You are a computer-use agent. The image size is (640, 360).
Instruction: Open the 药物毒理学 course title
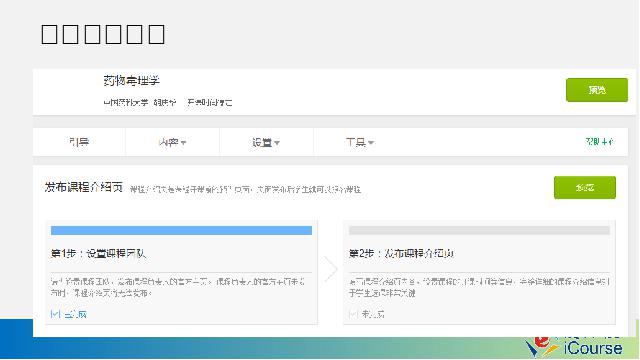coord(131,81)
